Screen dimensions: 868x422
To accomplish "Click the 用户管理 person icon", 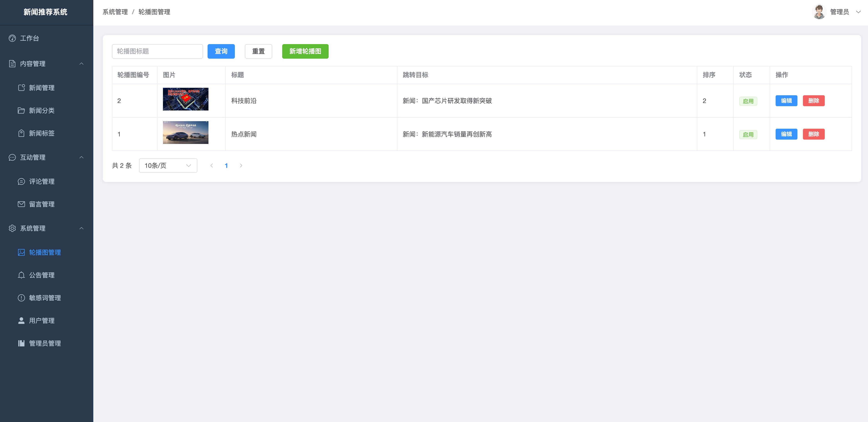I will [21, 321].
